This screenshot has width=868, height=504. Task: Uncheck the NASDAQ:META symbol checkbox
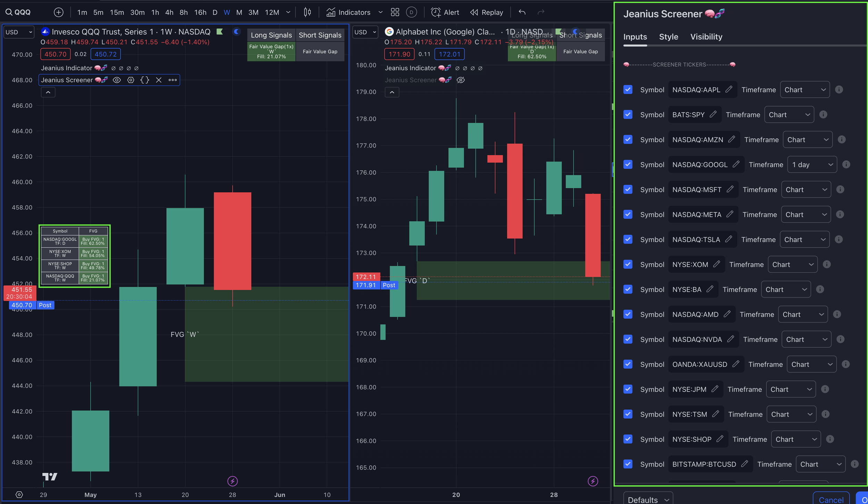628,214
